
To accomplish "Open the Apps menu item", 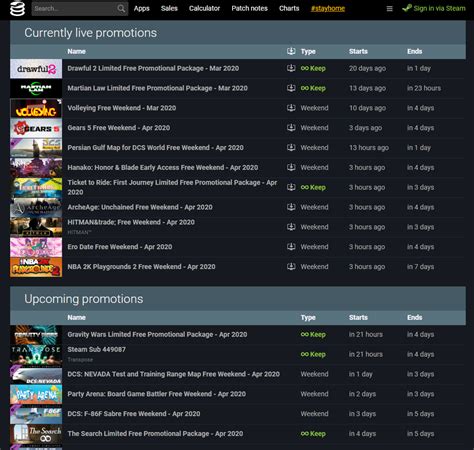I will 142,8.
